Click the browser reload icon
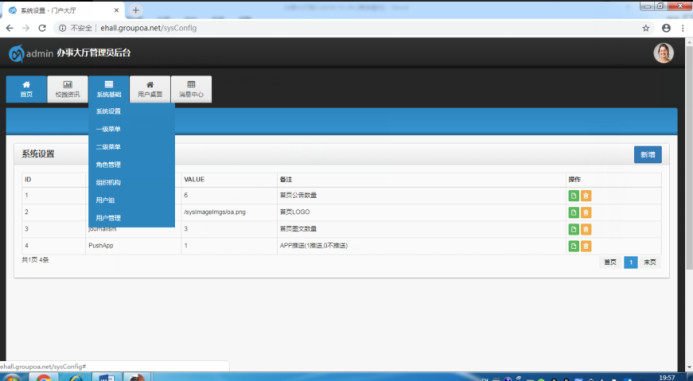The width and height of the screenshot is (693, 381). [x=42, y=28]
